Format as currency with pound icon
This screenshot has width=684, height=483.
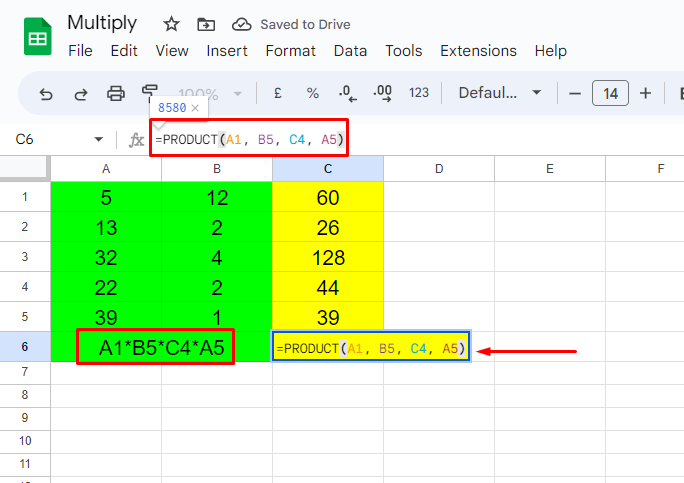point(277,93)
